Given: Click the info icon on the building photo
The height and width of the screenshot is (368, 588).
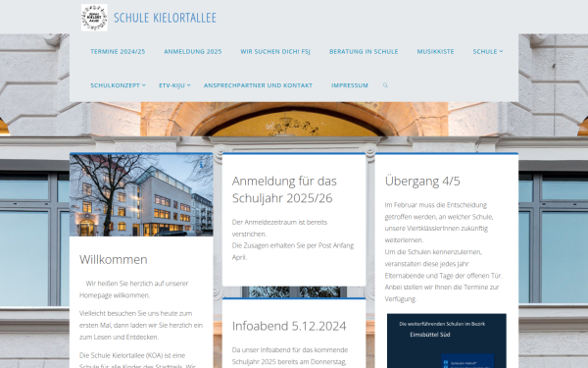Looking at the screenshot, I should [x=201, y=165].
